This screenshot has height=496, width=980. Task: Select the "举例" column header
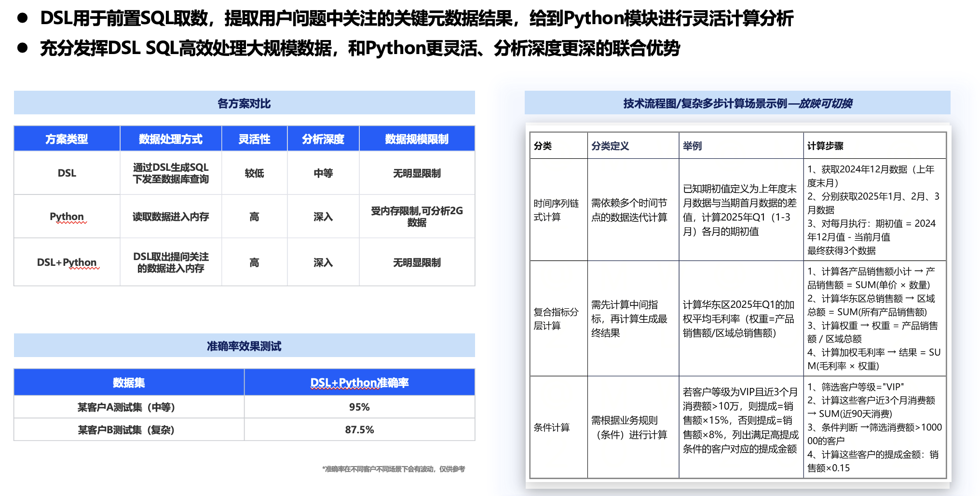(x=741, y=146)
